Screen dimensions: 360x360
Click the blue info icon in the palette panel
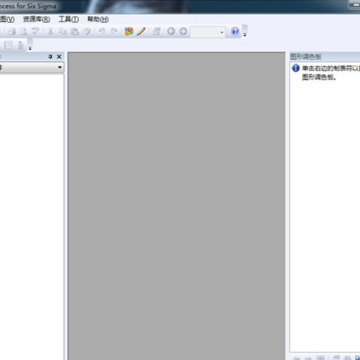click(x=295, y=68)
